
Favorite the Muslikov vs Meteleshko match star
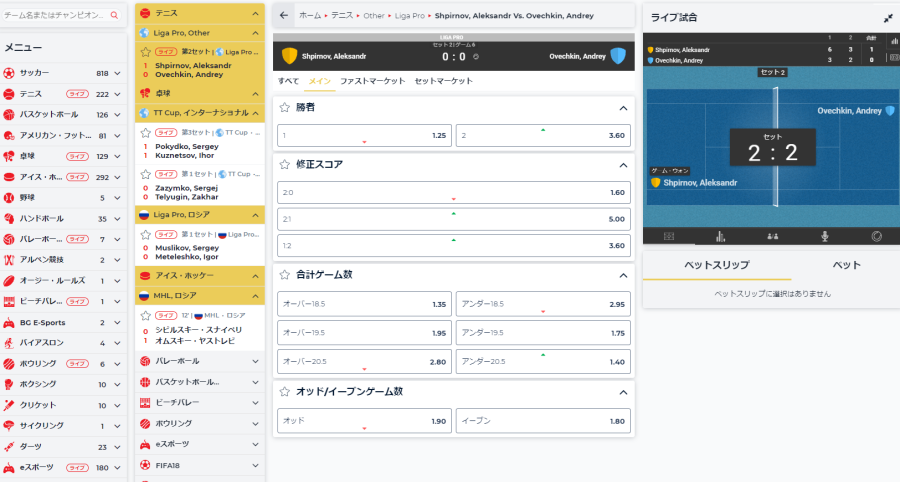(146, 234)
